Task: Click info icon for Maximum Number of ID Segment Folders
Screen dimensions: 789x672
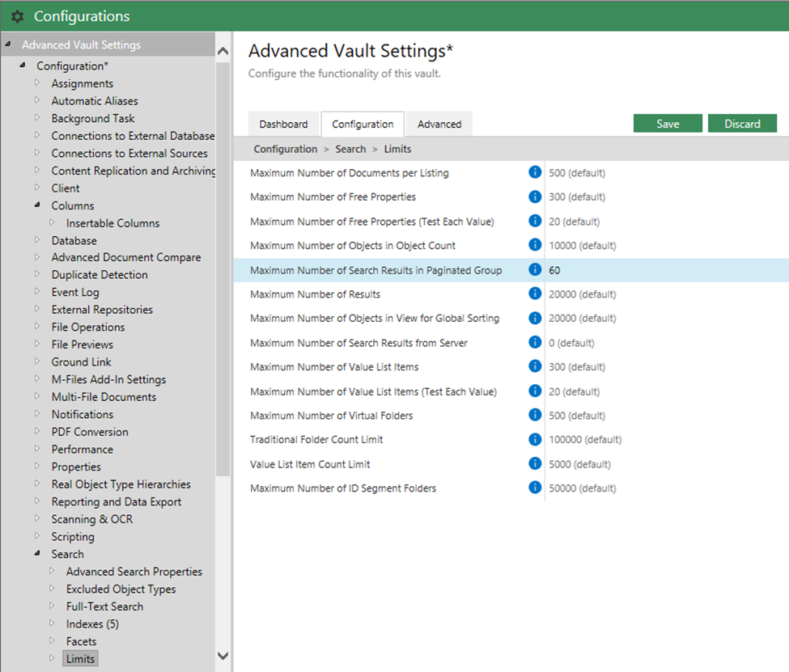Action: tap(535, 488)
